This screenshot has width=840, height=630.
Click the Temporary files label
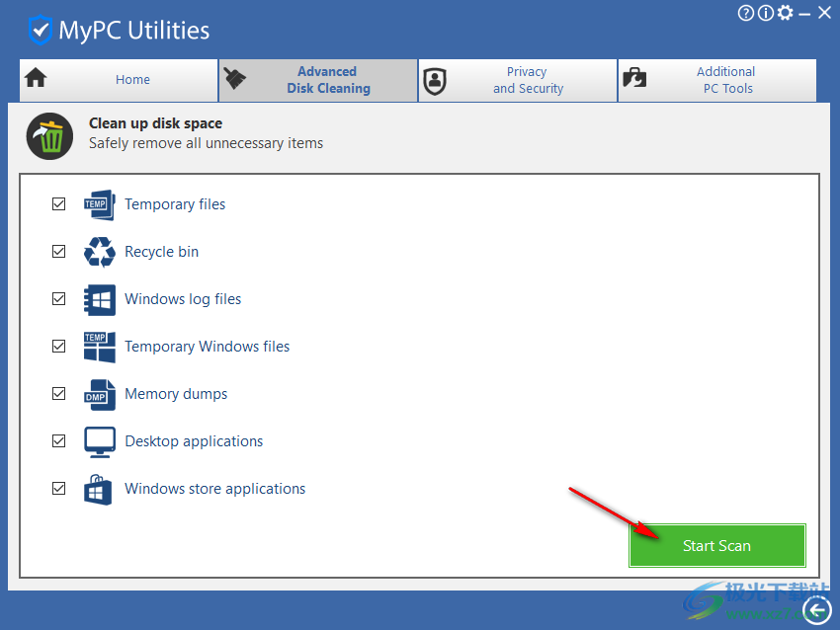[x=175, y=204]
